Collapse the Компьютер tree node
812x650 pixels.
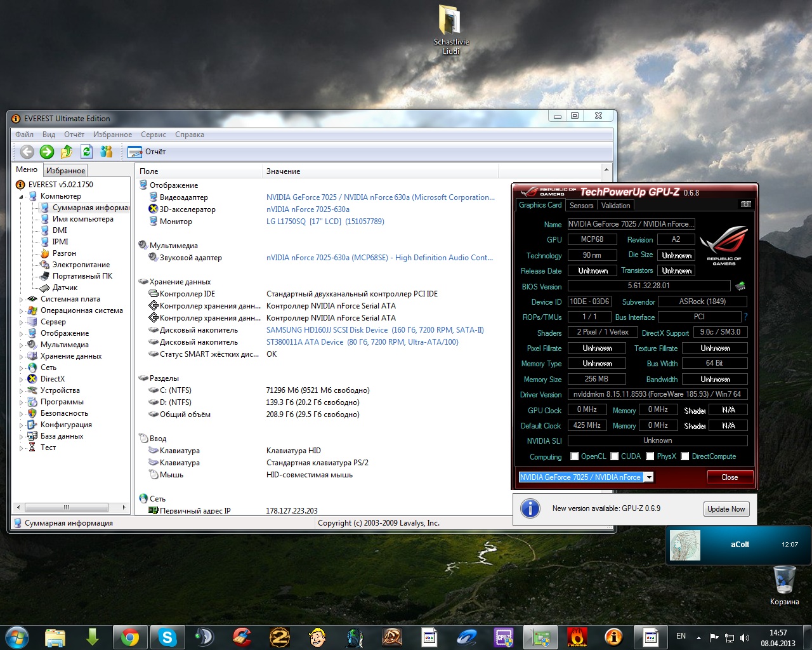21,197
